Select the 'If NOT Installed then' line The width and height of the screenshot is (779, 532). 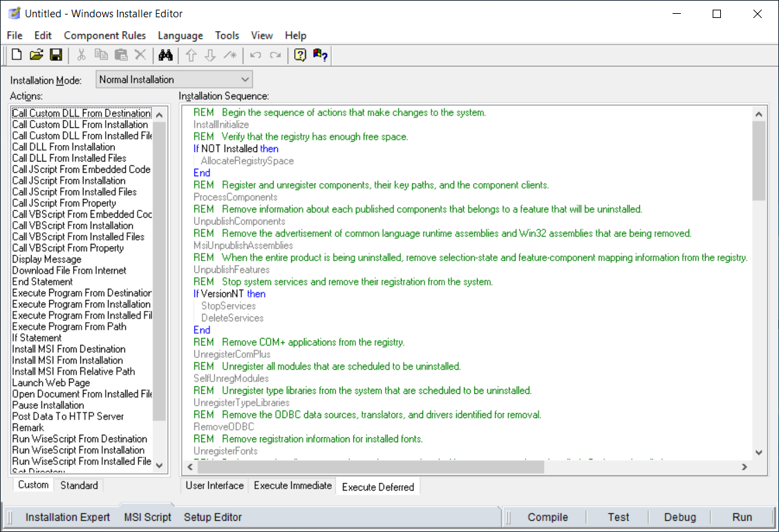coord(236,149)
